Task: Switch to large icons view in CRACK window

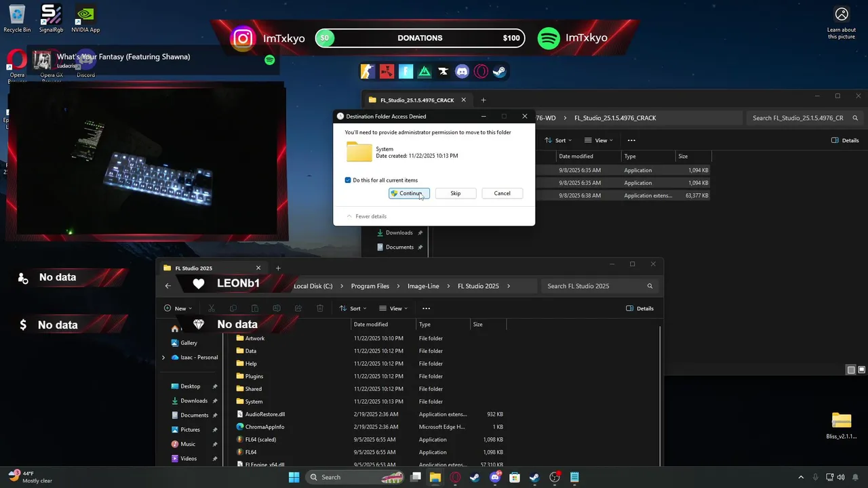Action: point(862,370)
